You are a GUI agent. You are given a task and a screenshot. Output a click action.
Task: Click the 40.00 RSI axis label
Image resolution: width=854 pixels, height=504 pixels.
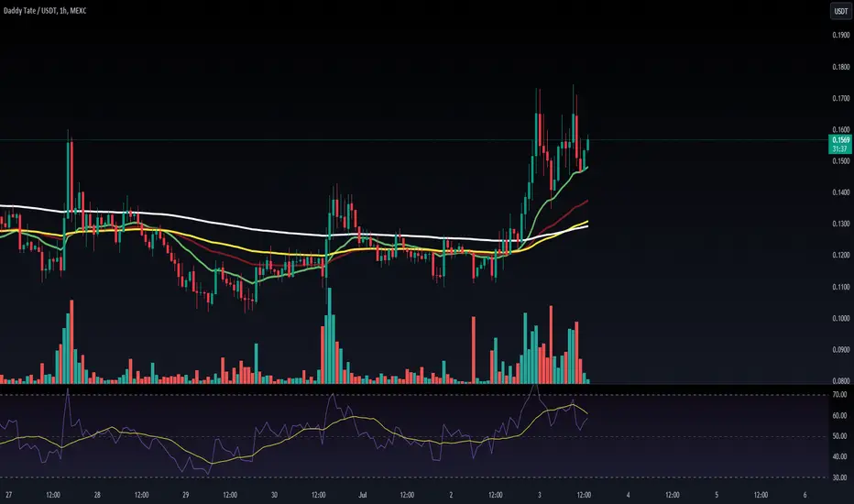pyautogui.click(x=840, y=456)
